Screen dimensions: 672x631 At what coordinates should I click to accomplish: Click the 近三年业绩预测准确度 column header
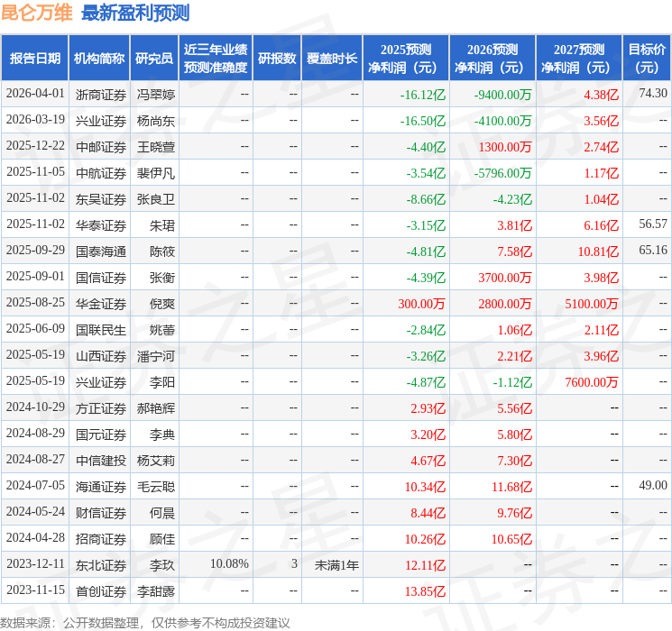(216, 58)
